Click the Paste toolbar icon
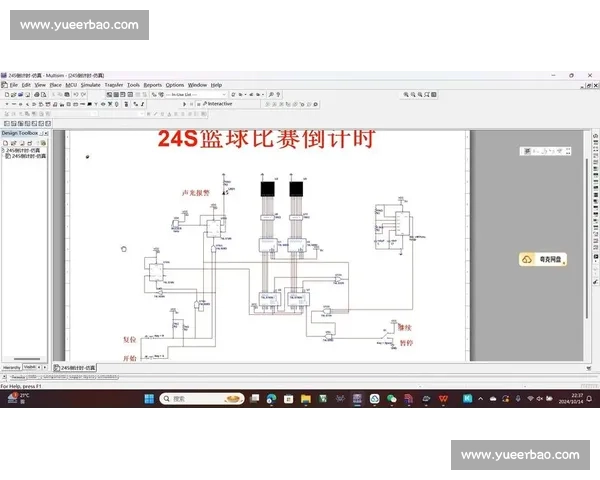 click(67, 95)
